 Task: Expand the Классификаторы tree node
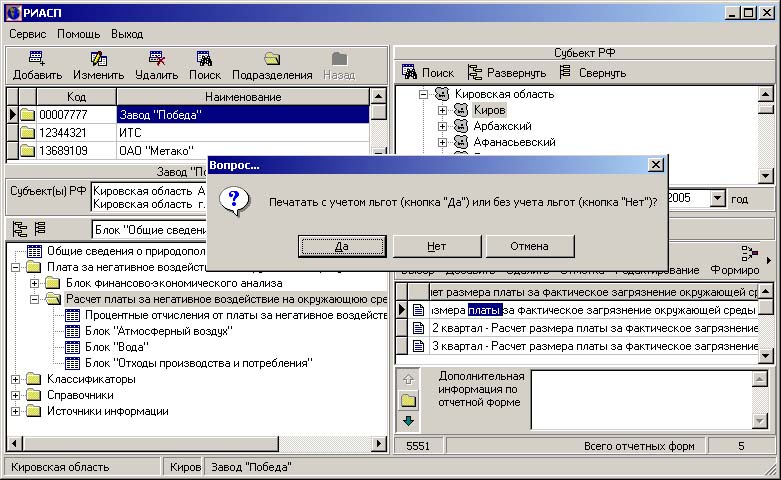coord(16,379)
